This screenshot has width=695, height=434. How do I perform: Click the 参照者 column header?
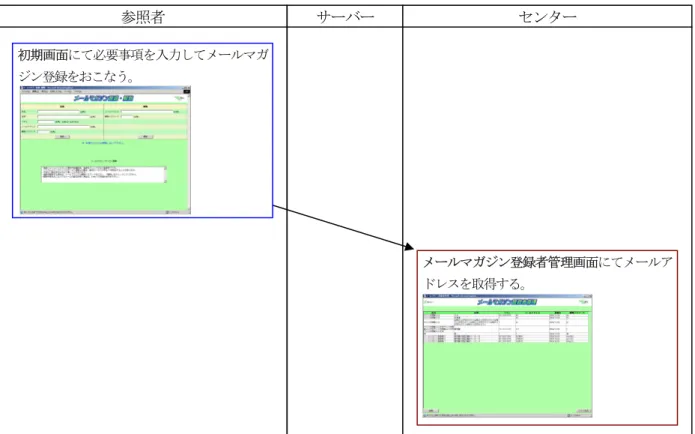pyautogui.click(x=143, y=17)
